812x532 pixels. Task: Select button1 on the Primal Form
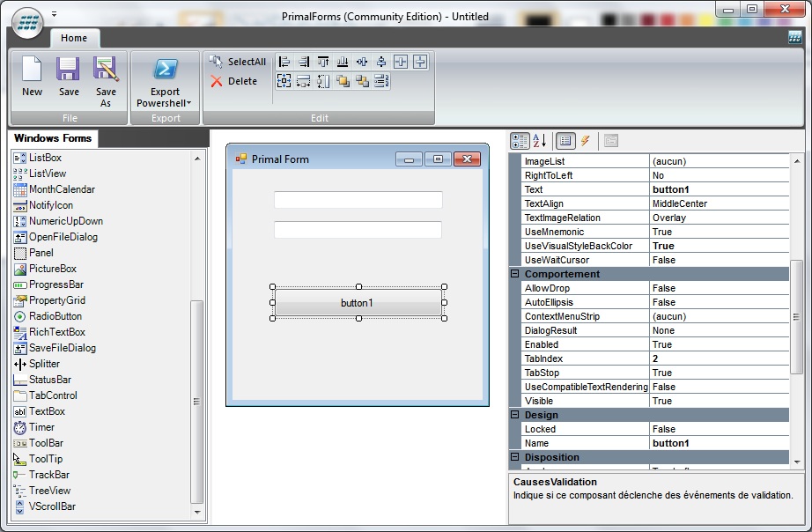[x=358, y=302]
